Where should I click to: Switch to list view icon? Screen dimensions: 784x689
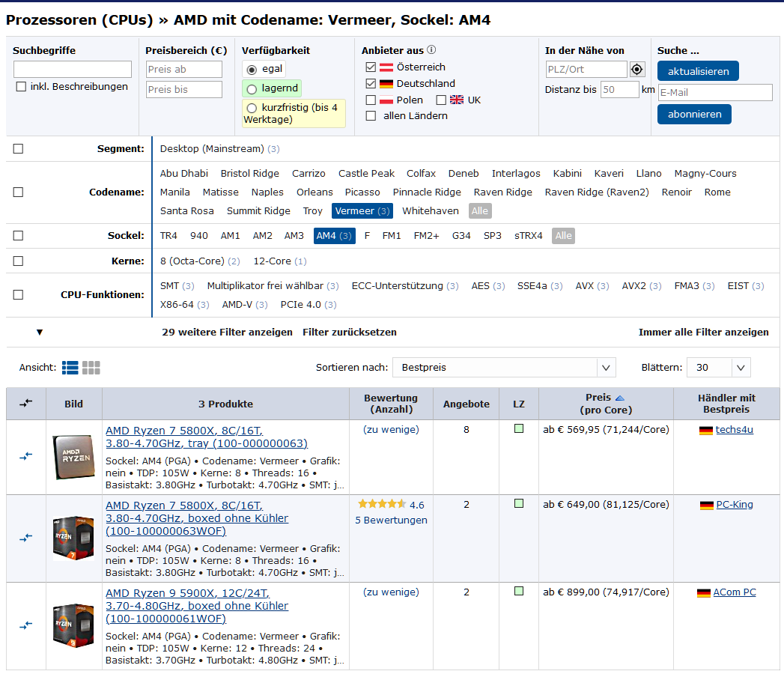point(70,368)
